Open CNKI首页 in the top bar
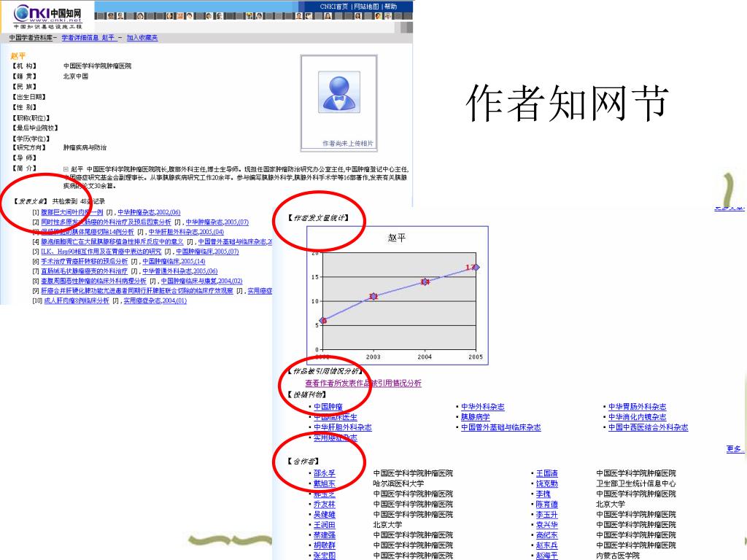This screenshot has height=560, width=747. [x=334, y=7]
